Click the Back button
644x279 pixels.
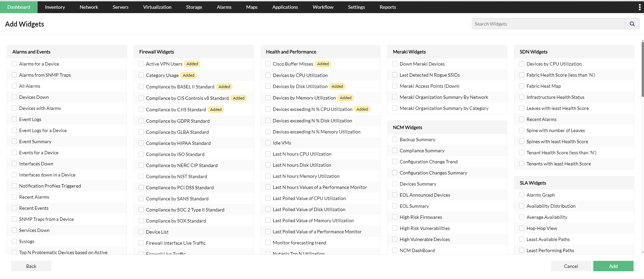coord(31,266)
